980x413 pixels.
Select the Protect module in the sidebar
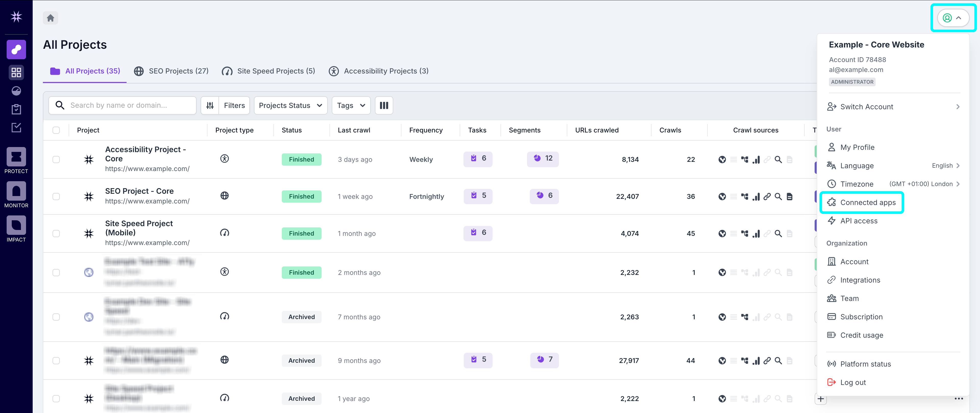click(x=16, y=156)
